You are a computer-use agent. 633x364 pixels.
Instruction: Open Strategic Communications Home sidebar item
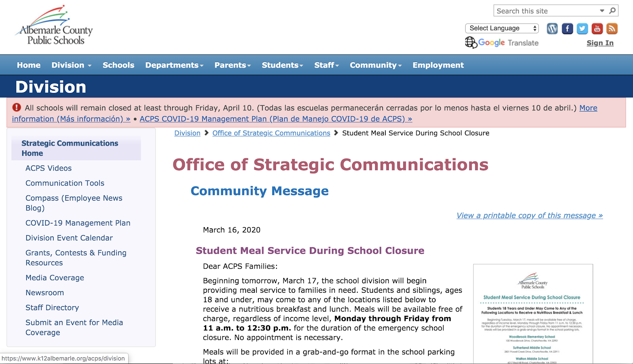[76, 148]
